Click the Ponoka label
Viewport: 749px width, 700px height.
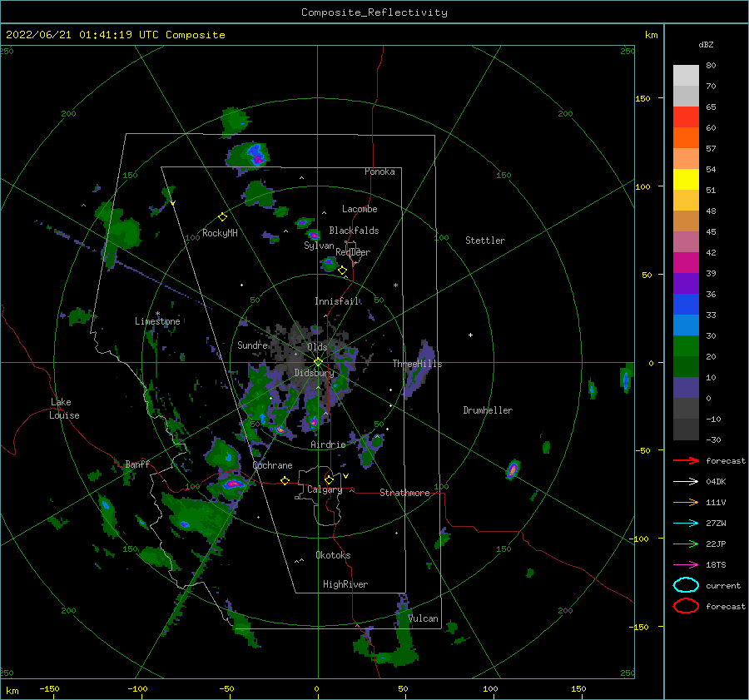(379, 171)
